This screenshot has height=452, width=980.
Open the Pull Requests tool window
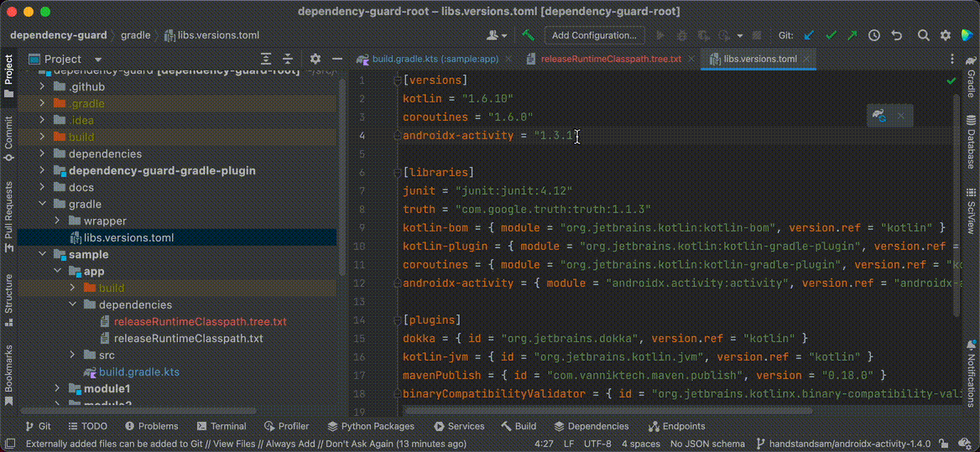[8, 216]
